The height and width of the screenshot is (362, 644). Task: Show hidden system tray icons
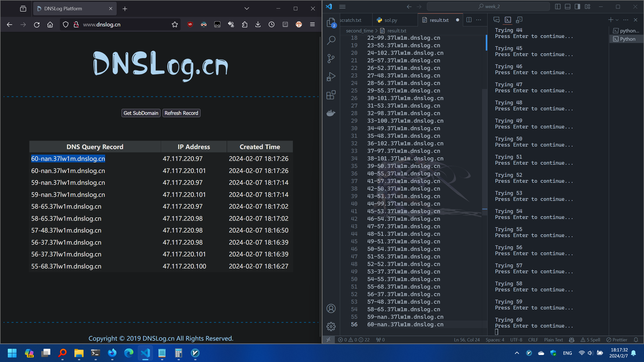coord(517,353)
